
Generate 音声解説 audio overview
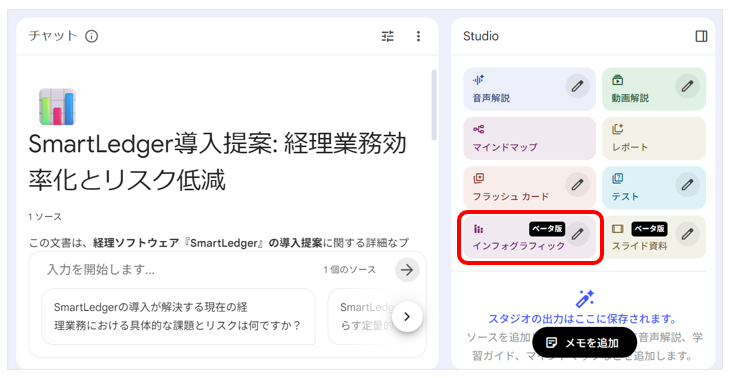click(x=530, y=89)
